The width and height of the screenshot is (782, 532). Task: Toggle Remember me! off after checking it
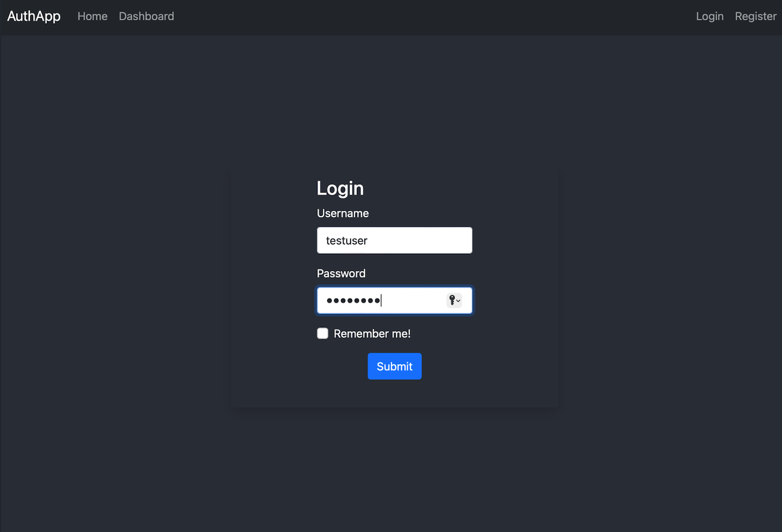coord(322,333)
